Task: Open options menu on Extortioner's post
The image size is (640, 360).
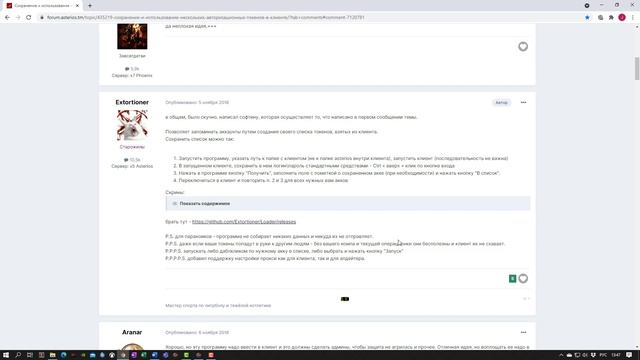Action: pos(523,102)
